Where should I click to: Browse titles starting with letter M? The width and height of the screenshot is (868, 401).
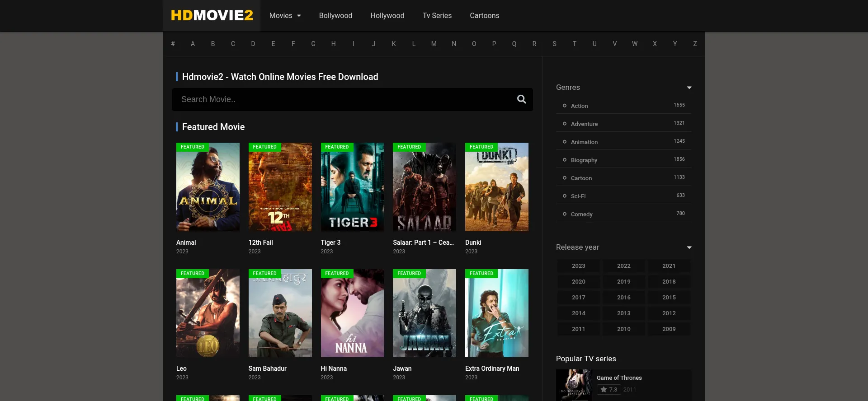tap(434, 44)
